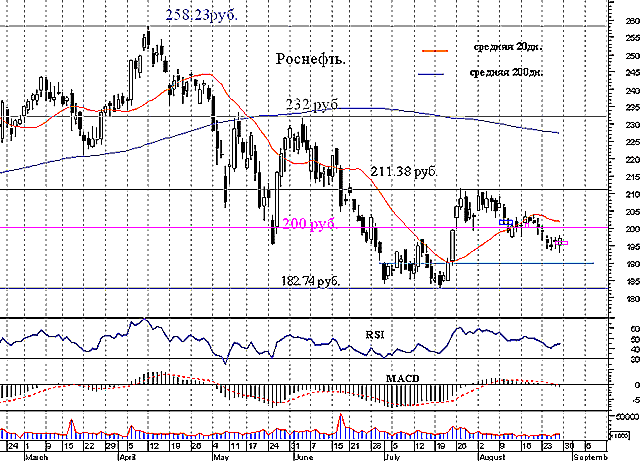
Task: Click date axis label 17
Action: point(254,446)
